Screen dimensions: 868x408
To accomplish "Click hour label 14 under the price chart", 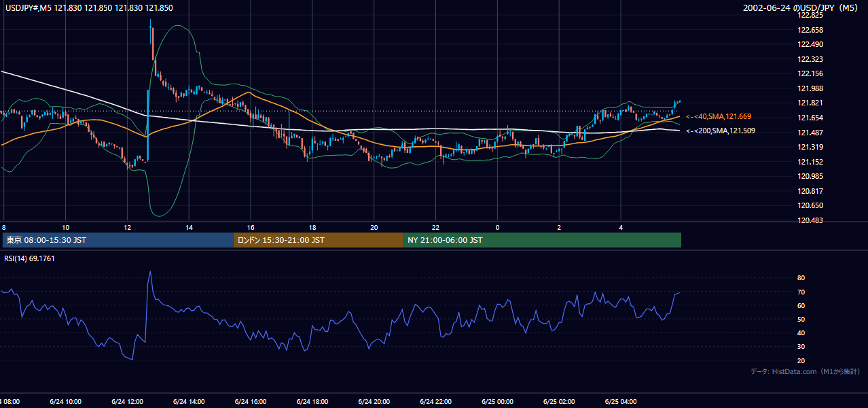I will point(189,227).
